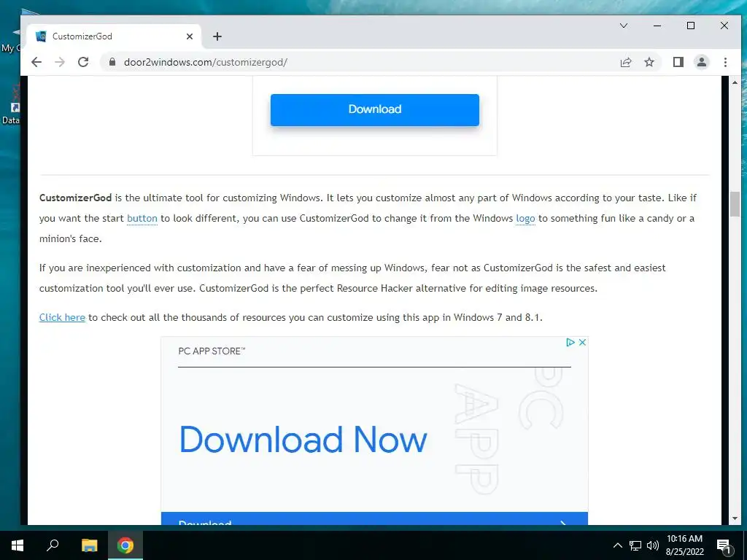The height and width of the screenshot is (560, 747).
Task: Click the vertical scrollbar thumb
Action: [735, 204]
